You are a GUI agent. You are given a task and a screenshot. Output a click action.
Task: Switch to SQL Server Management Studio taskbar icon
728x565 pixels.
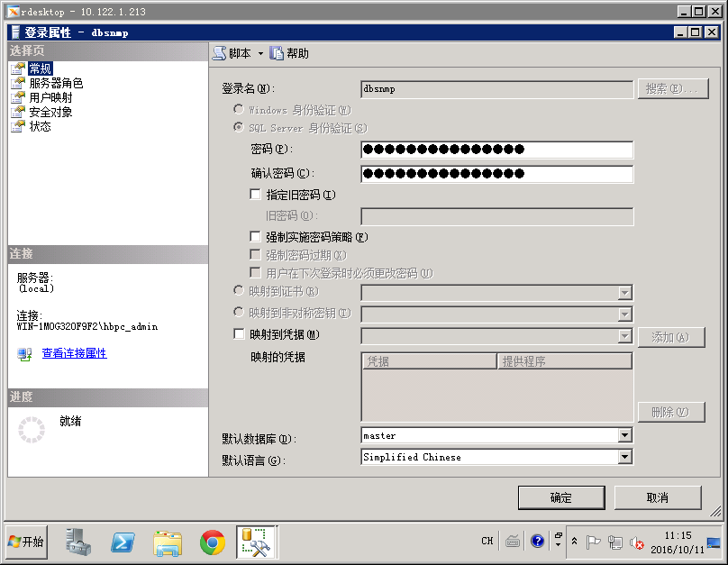tap(256, 542)
